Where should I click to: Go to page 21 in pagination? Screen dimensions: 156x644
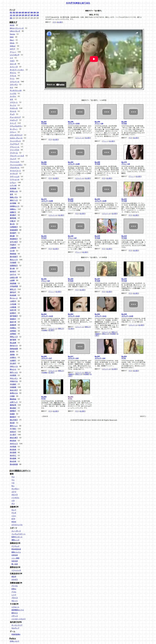(11, 18)
